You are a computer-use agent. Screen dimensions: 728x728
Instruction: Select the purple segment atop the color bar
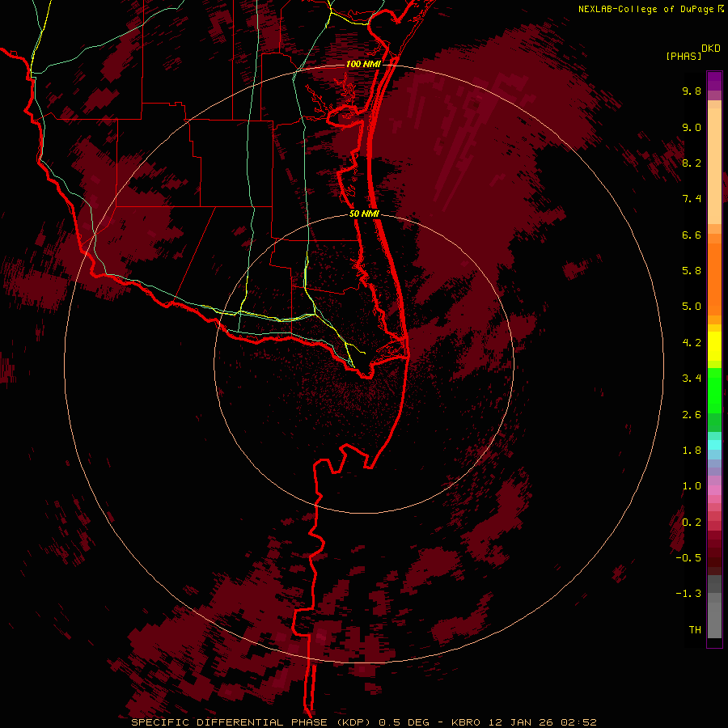tap(714, 81)
